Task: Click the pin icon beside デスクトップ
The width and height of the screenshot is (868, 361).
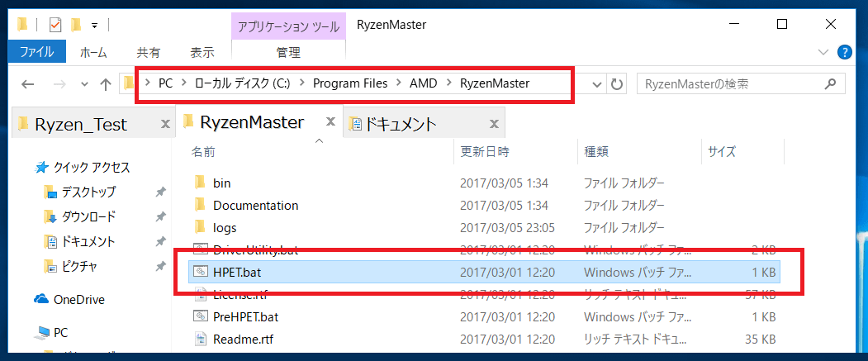Action: pos(160,192)
